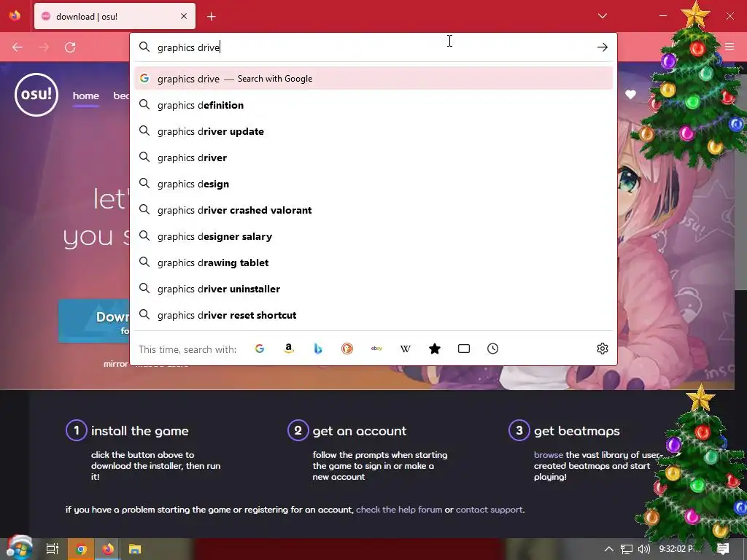Open search settings gear icon
The width and height of the screenshot is (747, 560).
(x=602, y=349)
